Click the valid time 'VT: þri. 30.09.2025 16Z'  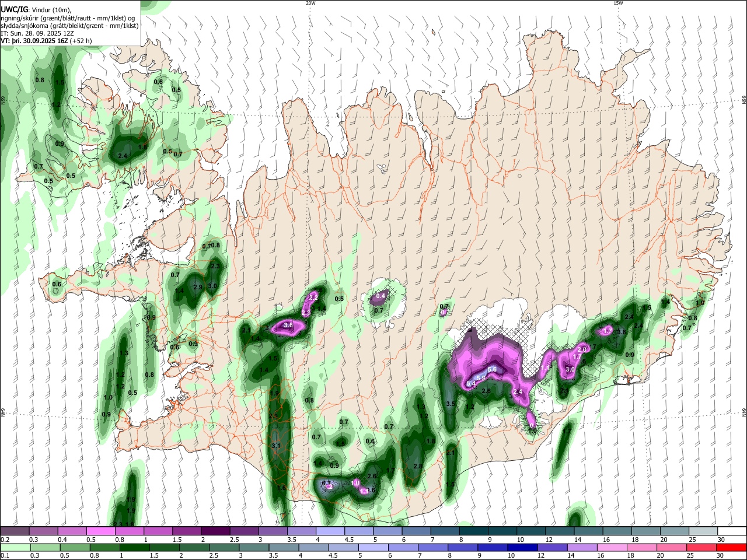[x=35, y=41]
